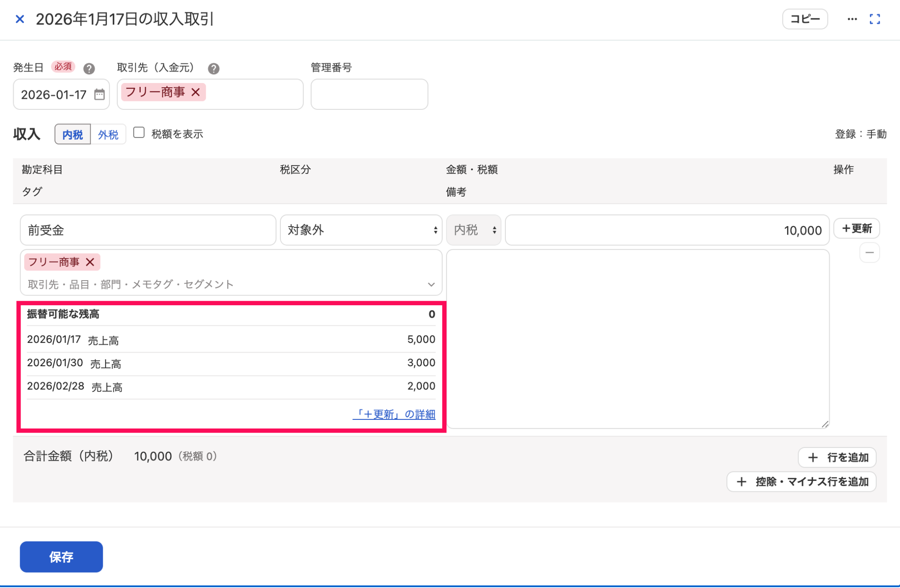Enable the 税額を表示 checkbox
The height and width of the screenshot is (588, 900).
click(x=139, y=133)
